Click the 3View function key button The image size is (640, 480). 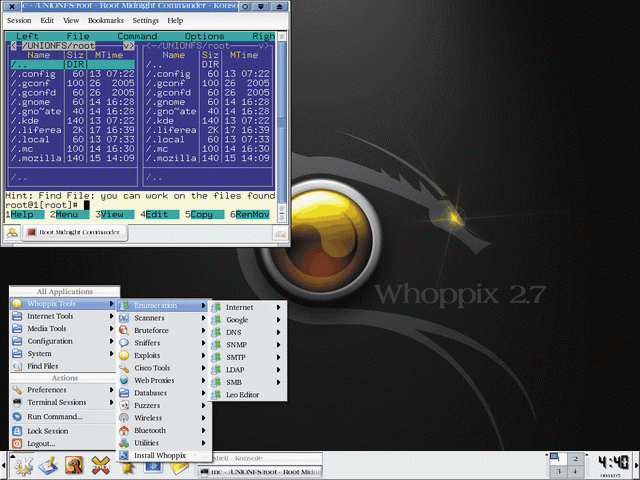(x=115, y=215)
